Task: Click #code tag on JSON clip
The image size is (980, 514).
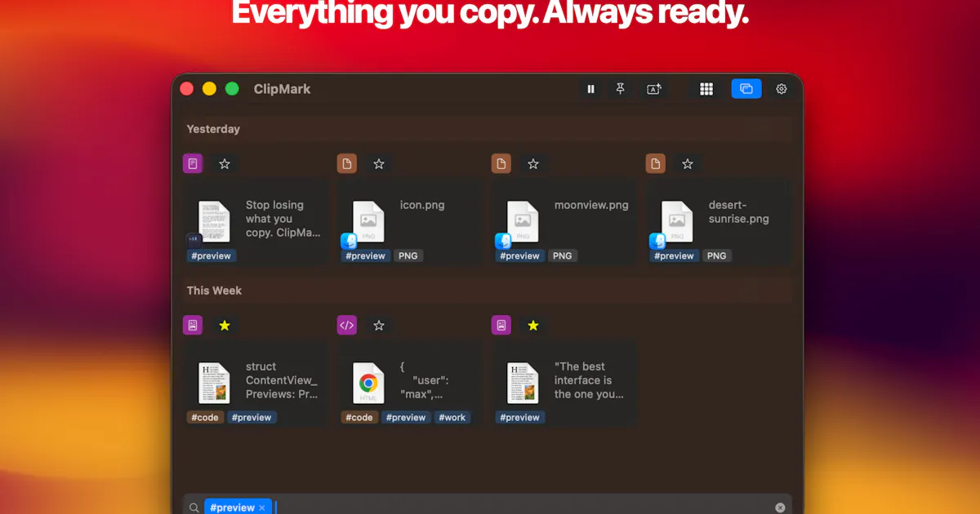Action: coord(359,417)
